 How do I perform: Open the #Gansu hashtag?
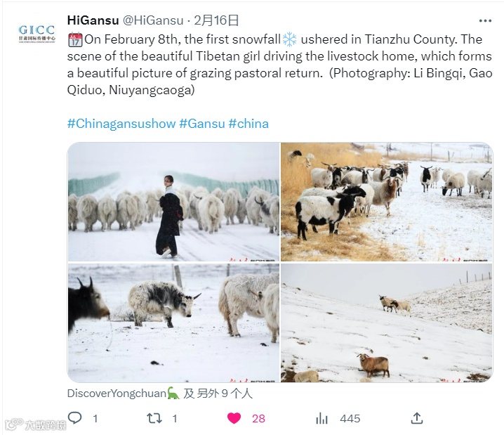[x=202, y=124]
